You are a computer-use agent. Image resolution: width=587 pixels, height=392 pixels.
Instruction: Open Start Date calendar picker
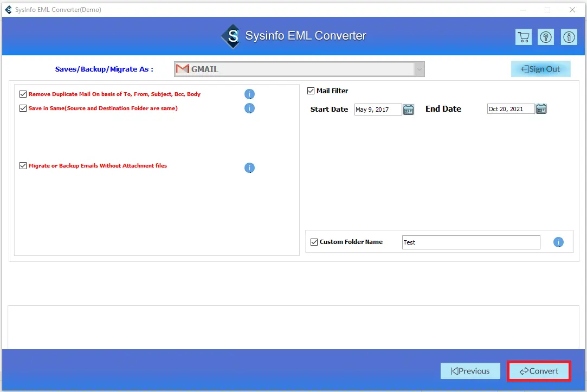tap(409, 110)
